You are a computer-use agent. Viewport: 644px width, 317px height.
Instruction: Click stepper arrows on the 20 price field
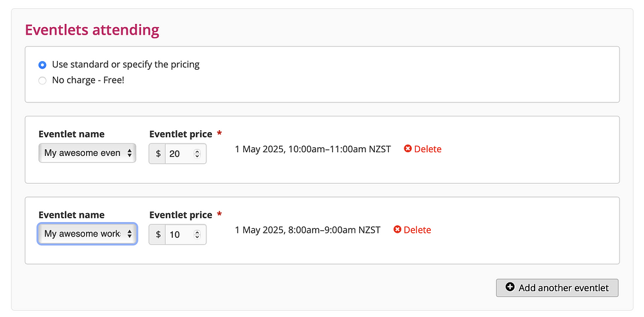point(197,153)
